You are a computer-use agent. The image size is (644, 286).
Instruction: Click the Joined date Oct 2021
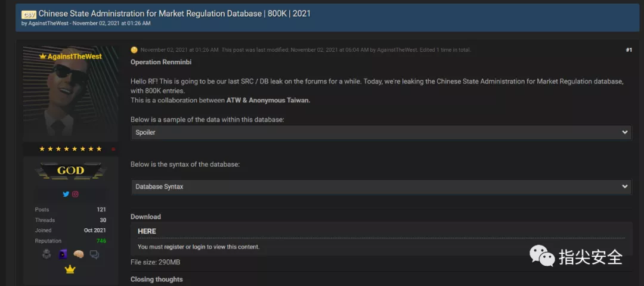coord(95,231)
